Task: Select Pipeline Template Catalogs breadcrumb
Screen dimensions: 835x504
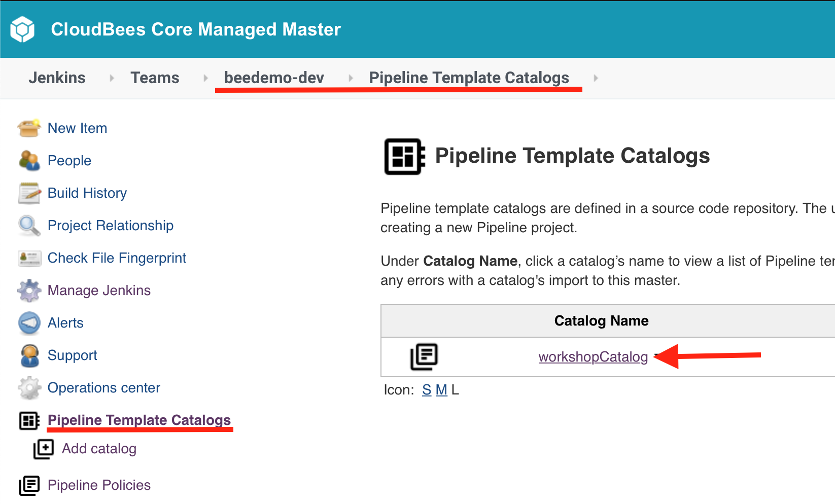Action: coord(469,78)
